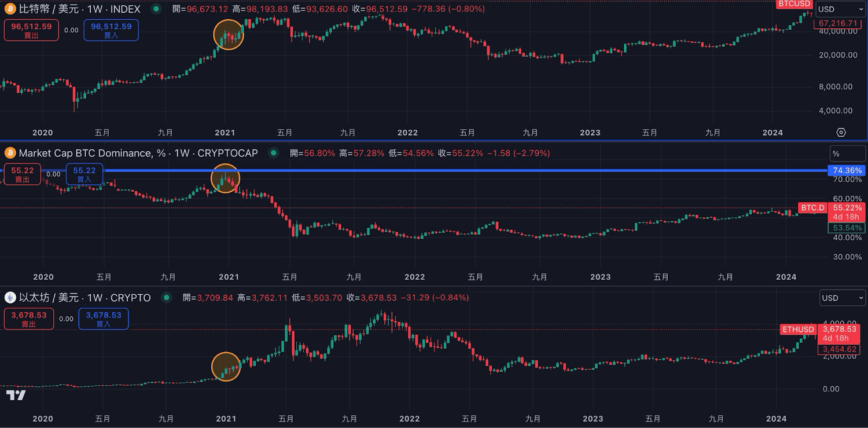The image size is (868, 428).
Task: Click Ethereum change −31.29 (−0.84%)
Action: (x=434, y=298)
